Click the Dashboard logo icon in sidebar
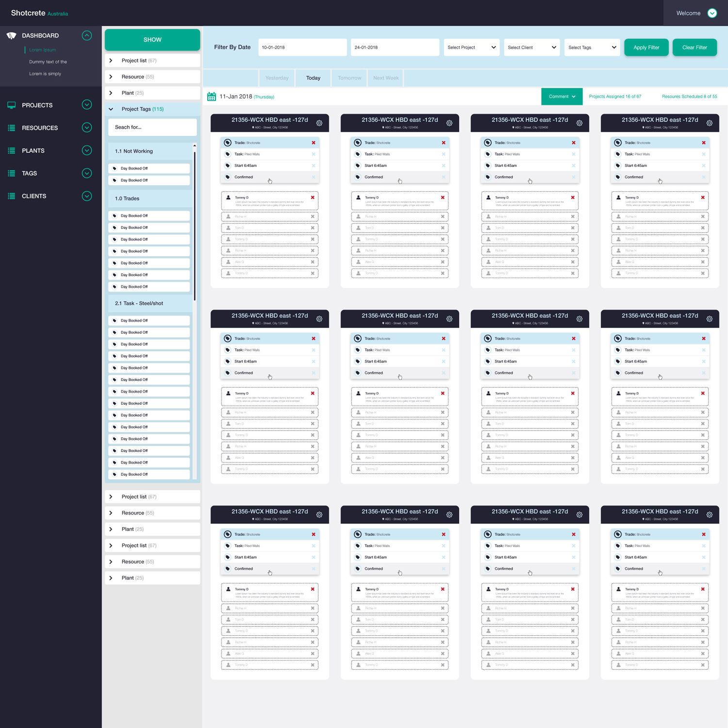The height and width of the screenshot is (728, 728). (x=12, y=35)
